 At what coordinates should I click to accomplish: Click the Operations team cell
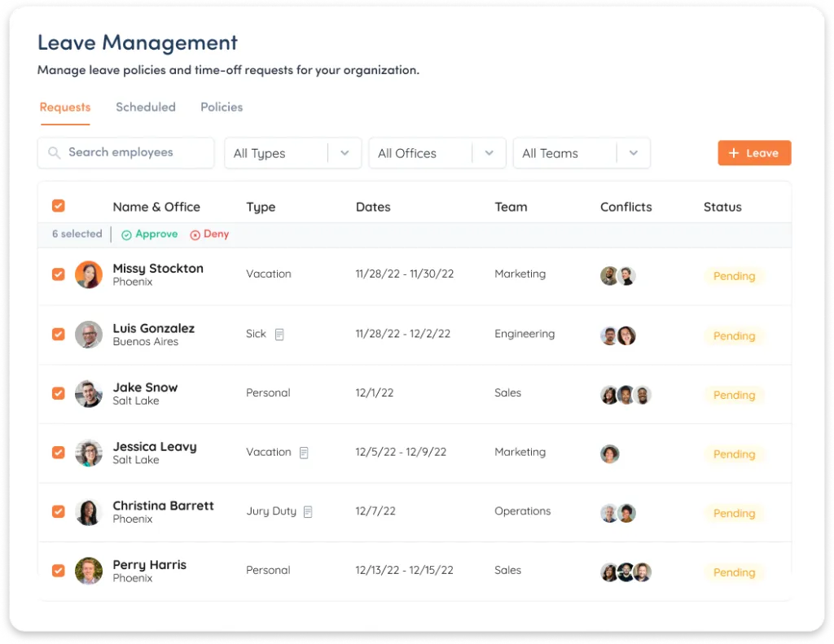pyautogui.click(x=522, y=511)
